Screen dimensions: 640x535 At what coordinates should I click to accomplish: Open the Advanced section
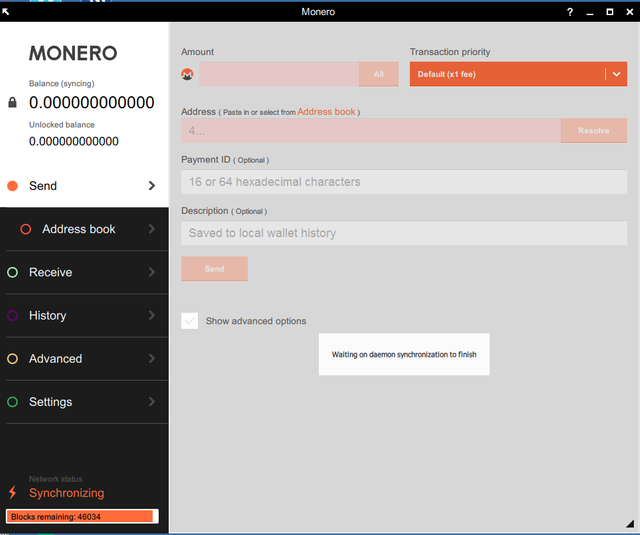point(84,359)
